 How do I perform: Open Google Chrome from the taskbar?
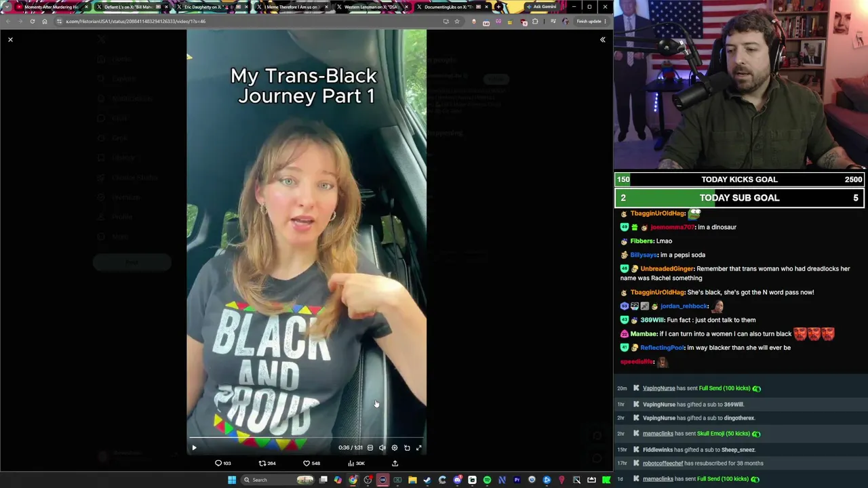(353, 480)
